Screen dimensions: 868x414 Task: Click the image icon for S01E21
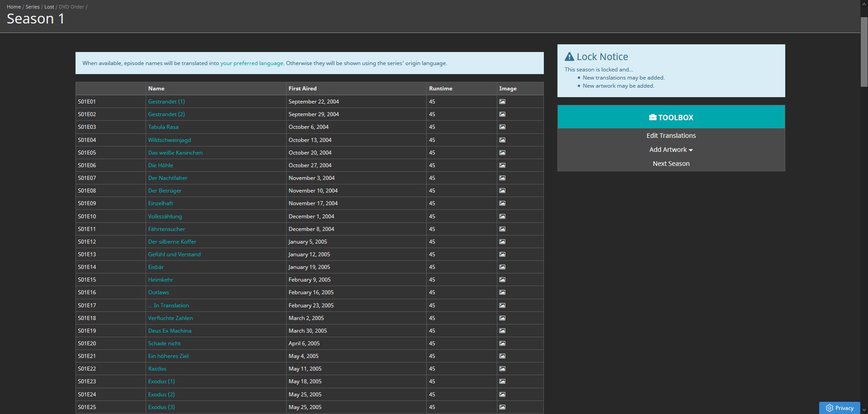pyautogui.click(x=502, y=356)
